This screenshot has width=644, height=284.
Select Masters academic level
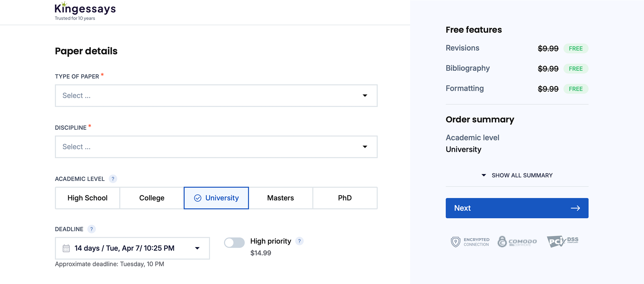click(x=280, y=198)
